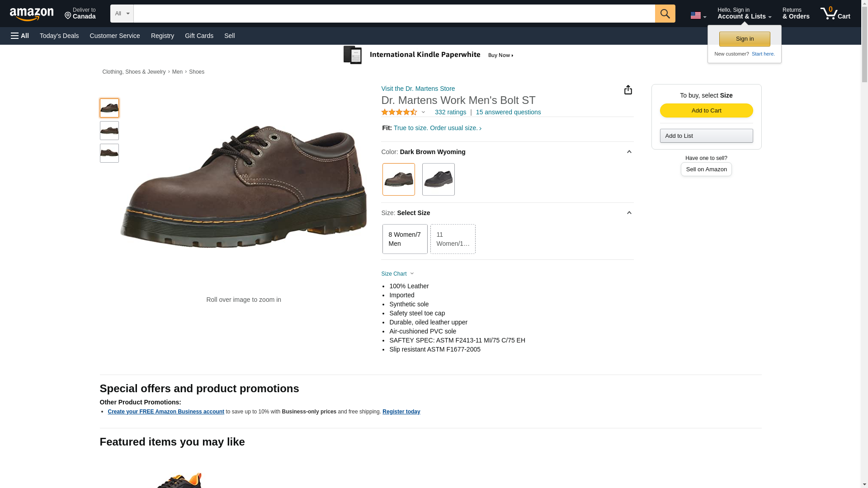Open the country flag selector
The height and width of the screenshot is (488, 868).
coord(698,15)
